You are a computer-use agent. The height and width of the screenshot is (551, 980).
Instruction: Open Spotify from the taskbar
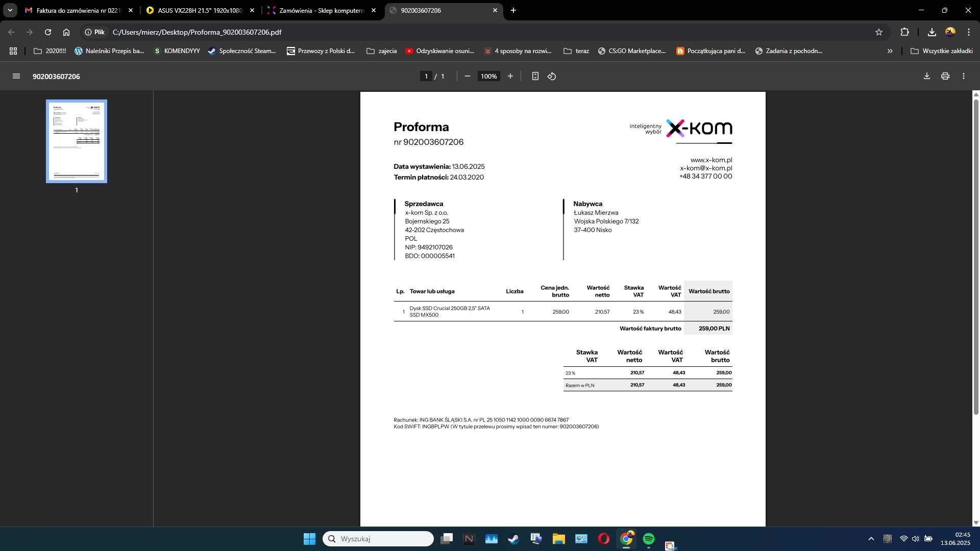click(648, 539)
